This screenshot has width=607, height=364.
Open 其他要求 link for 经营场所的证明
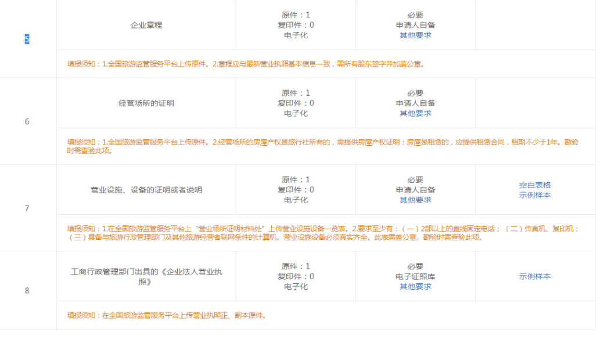tap(415, 114)
